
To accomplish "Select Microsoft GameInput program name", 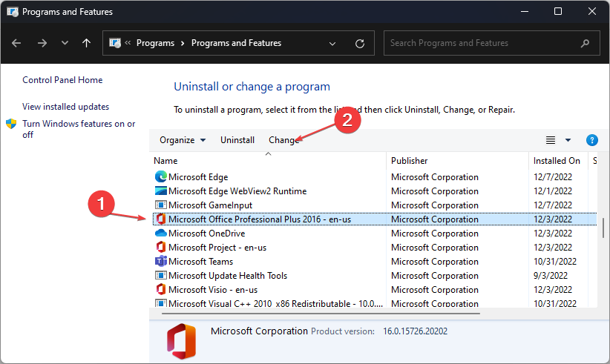I will (210, 205).
